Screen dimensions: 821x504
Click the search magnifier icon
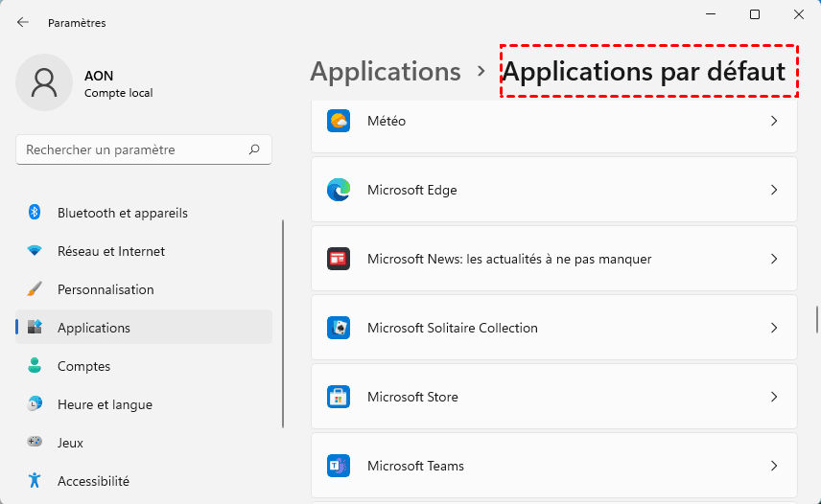point(254,149)
